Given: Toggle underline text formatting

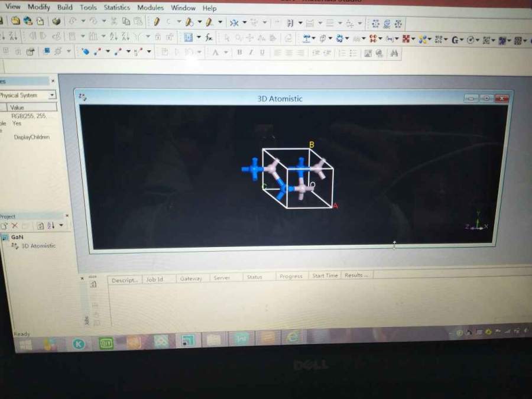Looking at the screenshot, I should pyautogui.click(x=262, y=53).
